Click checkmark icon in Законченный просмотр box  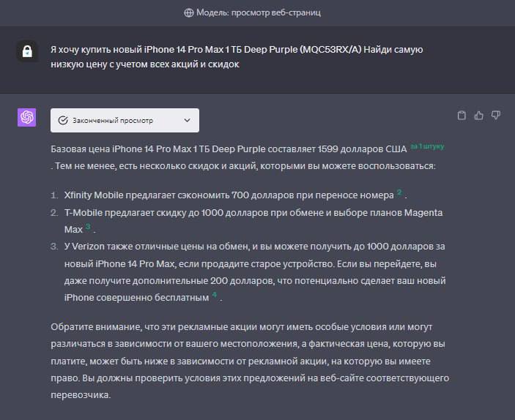pos(63,121)
